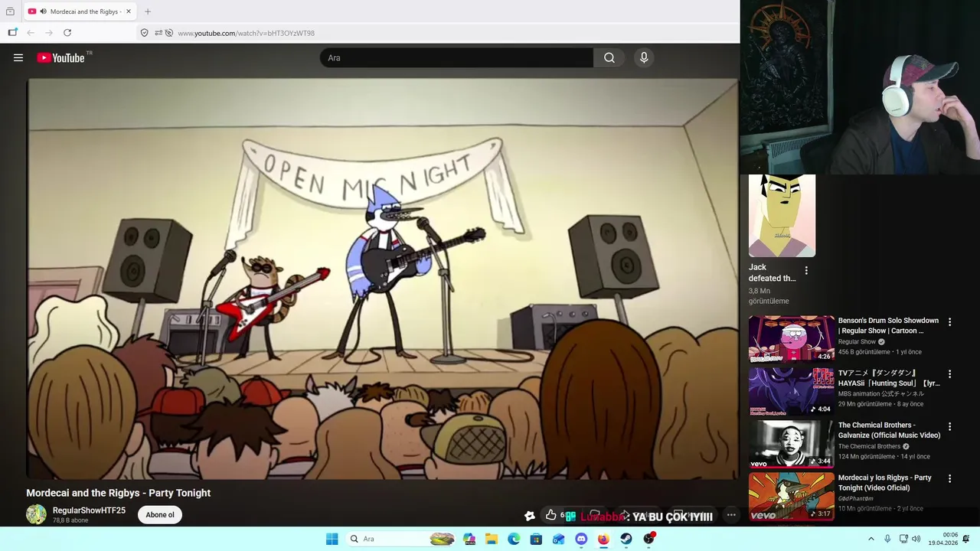Click the youtube.com address bar URL

[x=246, y=33]
